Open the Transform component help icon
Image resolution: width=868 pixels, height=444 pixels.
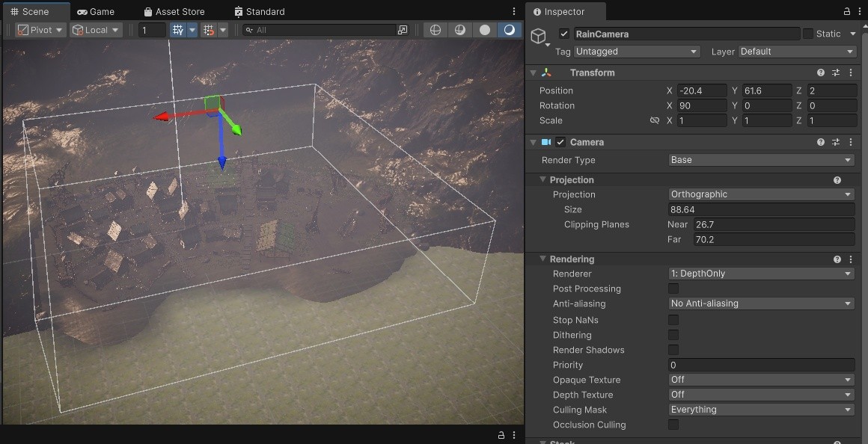(821, 73)
